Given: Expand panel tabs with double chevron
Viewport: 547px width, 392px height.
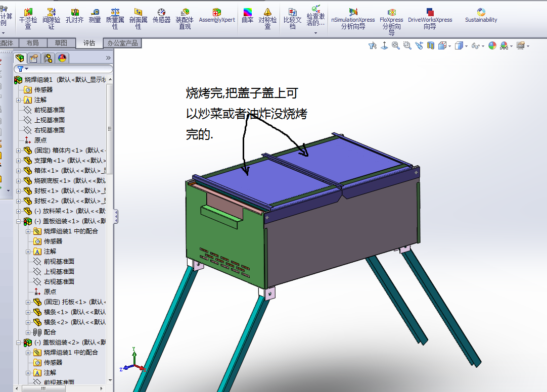Looking at the screenshot, I should click(x=108, y=58).
